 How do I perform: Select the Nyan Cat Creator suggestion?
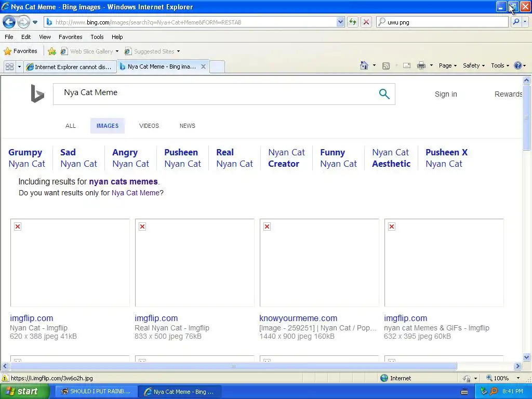point(287,158)
